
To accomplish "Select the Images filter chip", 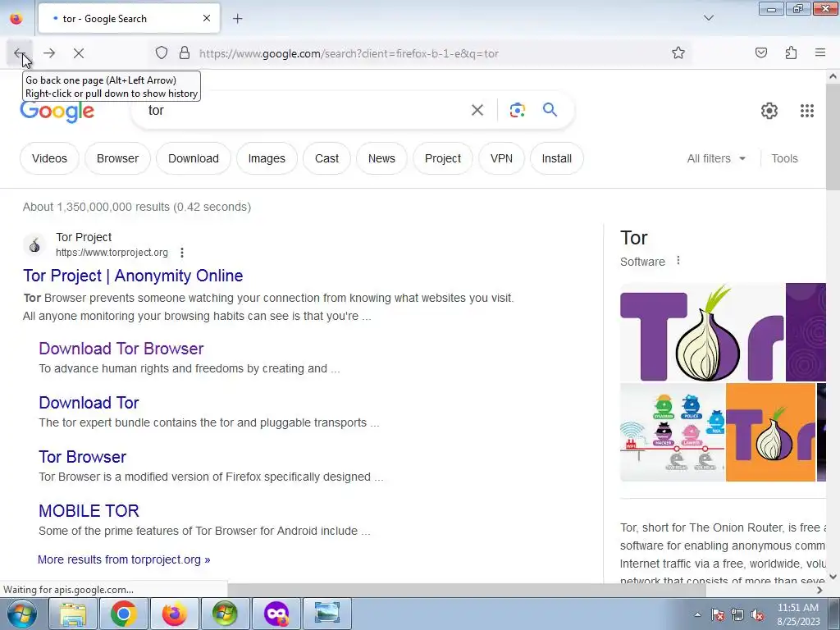I will click(267, 158).
